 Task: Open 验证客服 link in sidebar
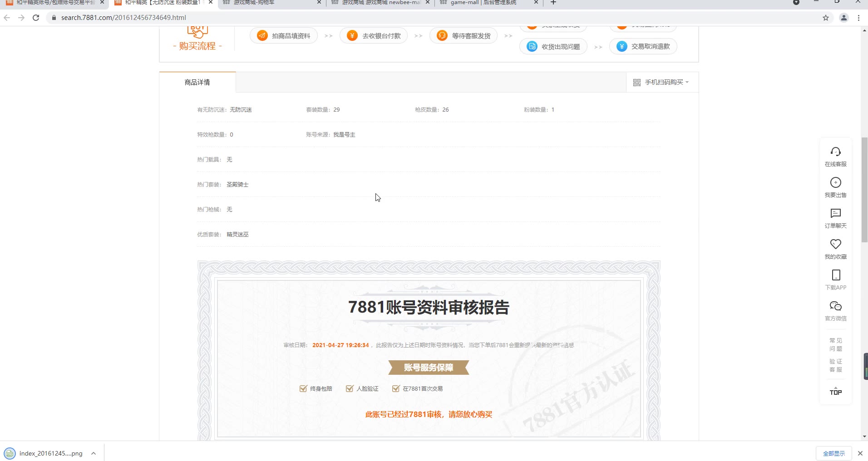pos(836,365)
